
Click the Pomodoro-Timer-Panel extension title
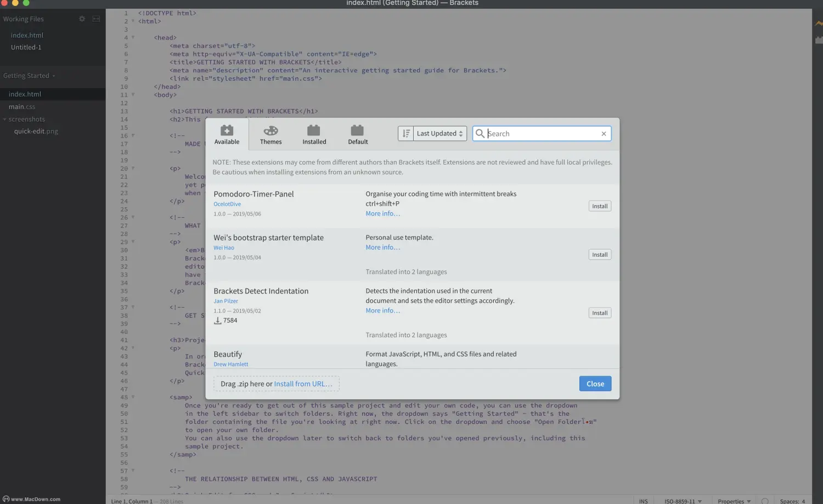[253, 194]
